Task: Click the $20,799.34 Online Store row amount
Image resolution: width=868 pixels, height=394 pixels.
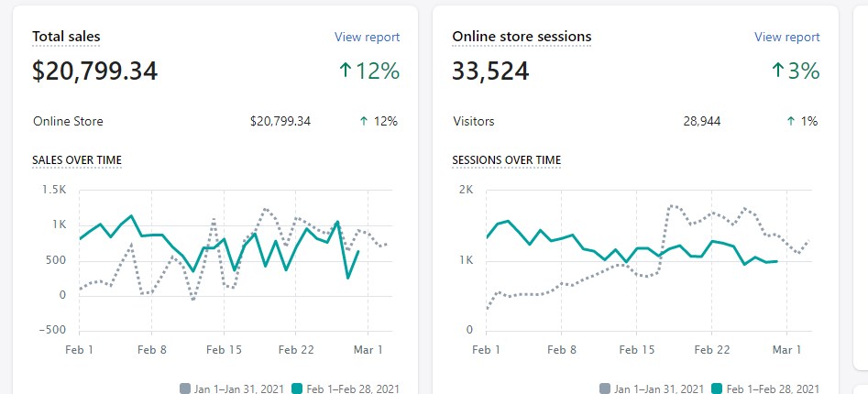Action: coord(280,121)
